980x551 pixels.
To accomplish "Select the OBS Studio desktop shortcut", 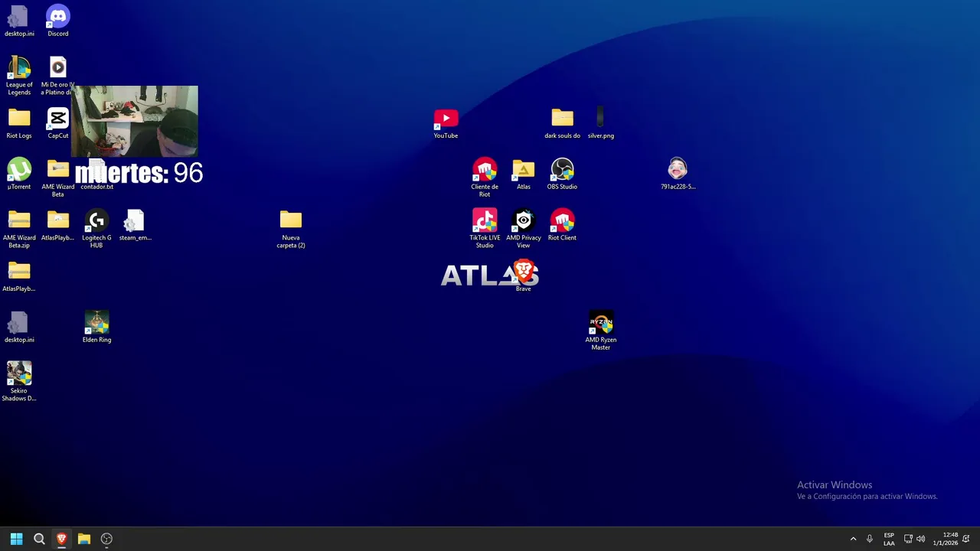I will pyautogui.click(x=562, y=174).
